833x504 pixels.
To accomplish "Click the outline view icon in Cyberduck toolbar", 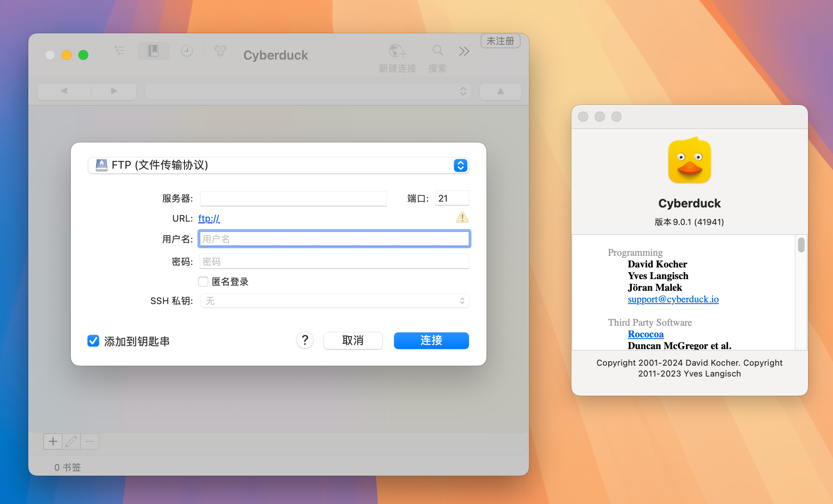I will point(120,51).
